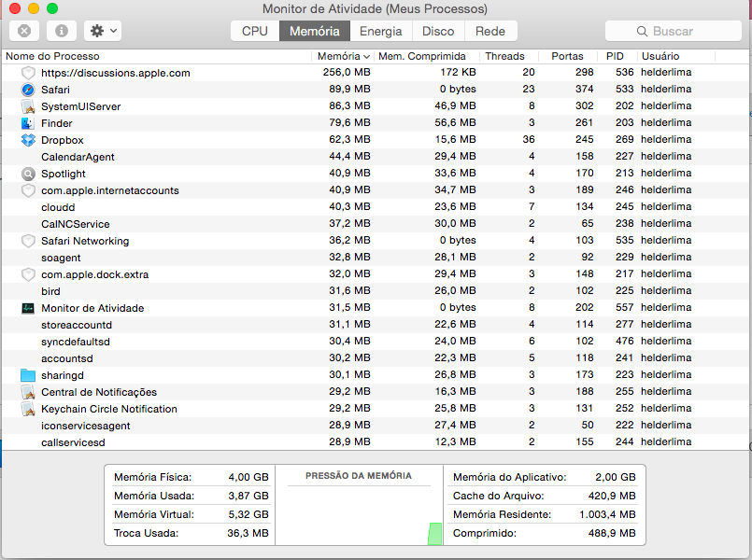Click the green zoom window button
This screenshot has height=560, width=752.
point(52,8)
